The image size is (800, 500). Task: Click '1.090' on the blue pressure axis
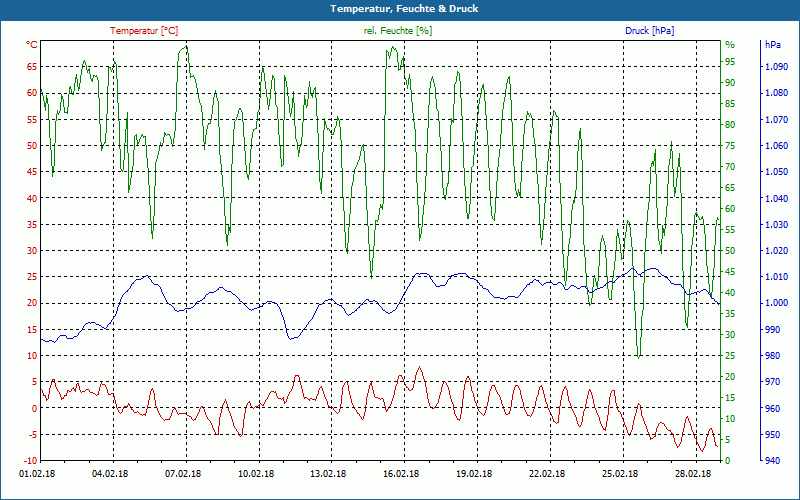coord(777,66)
